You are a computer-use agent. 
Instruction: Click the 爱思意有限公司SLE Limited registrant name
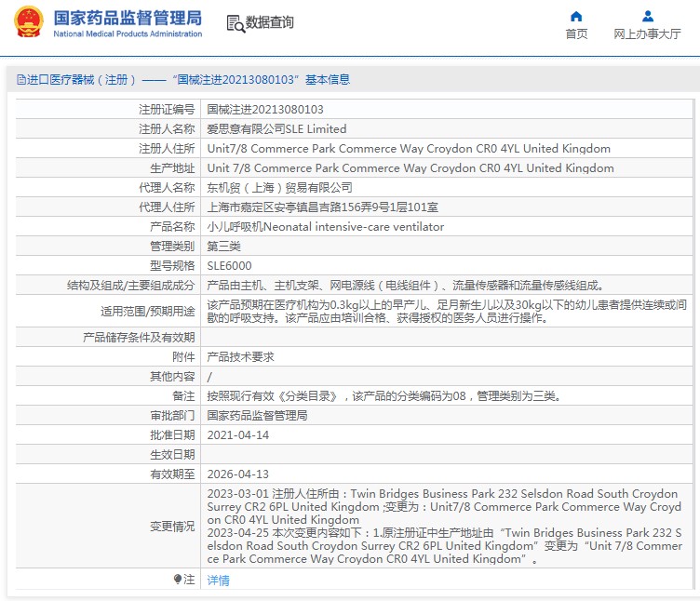[x=276, y=129]
